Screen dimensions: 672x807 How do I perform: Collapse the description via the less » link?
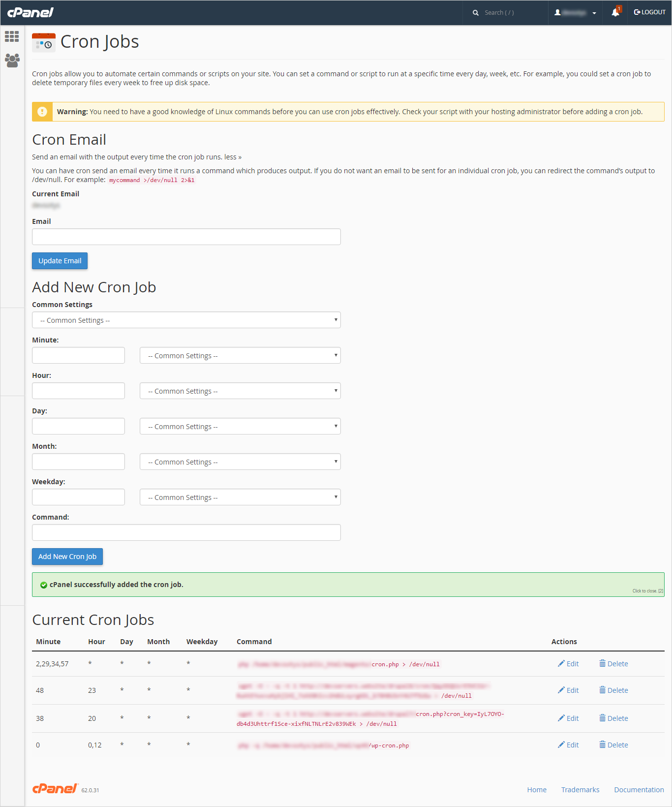[233, 157]
